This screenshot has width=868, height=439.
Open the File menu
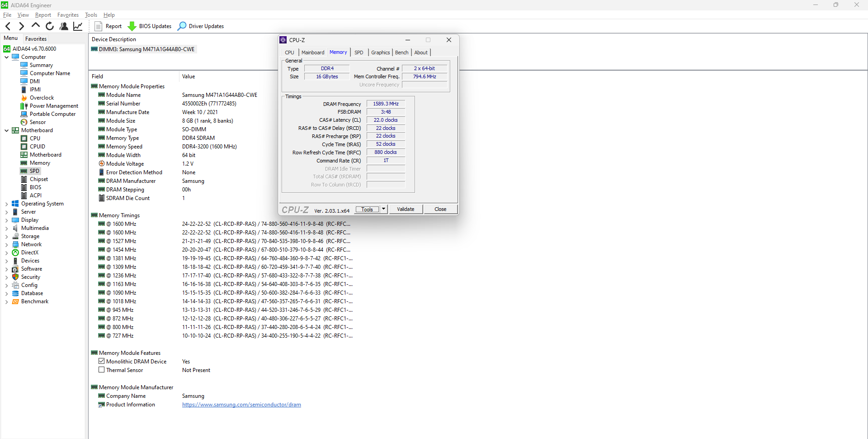click(x=7, y=15)
